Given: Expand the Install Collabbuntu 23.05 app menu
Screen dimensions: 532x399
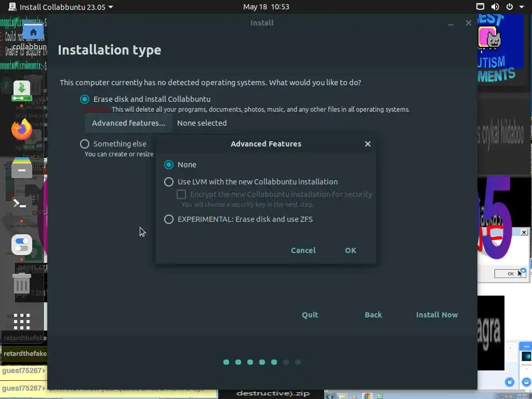Looking at the screenshot, I should tap(61, 7).
